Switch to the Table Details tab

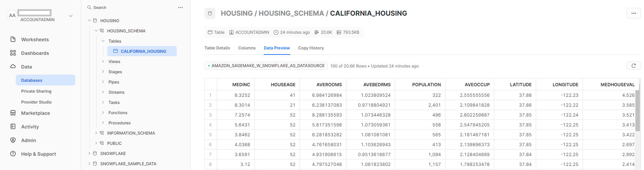(217, 48)
